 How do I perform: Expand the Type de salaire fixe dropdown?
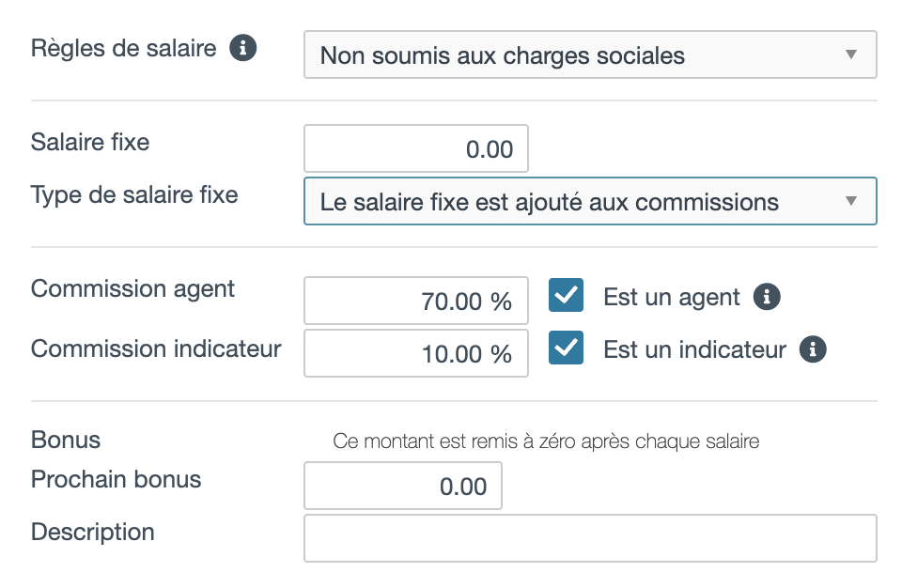tap(590, 201)
